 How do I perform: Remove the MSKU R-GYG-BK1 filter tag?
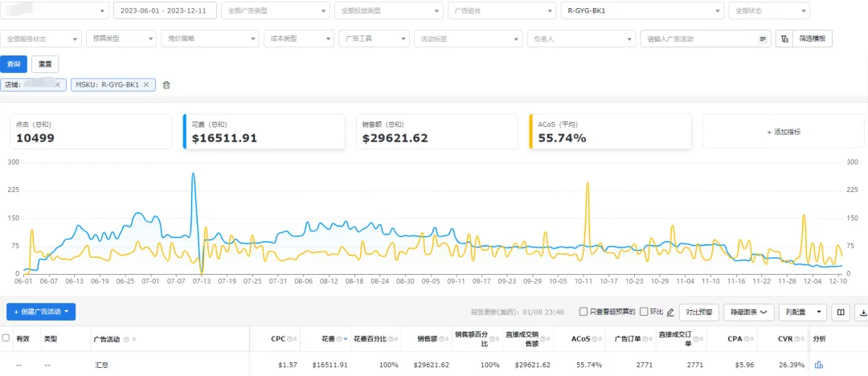point(146,84)
